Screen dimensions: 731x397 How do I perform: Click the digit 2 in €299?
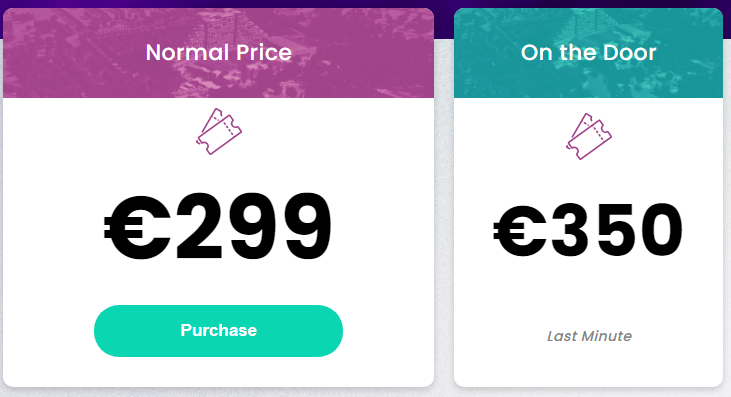[x=200, y=226]
